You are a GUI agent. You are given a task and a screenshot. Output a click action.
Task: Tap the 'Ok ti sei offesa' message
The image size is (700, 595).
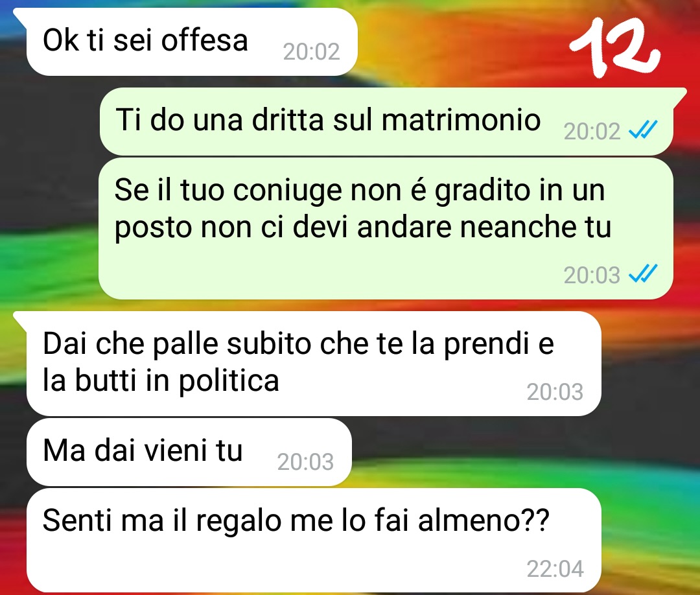coord(192,42)
